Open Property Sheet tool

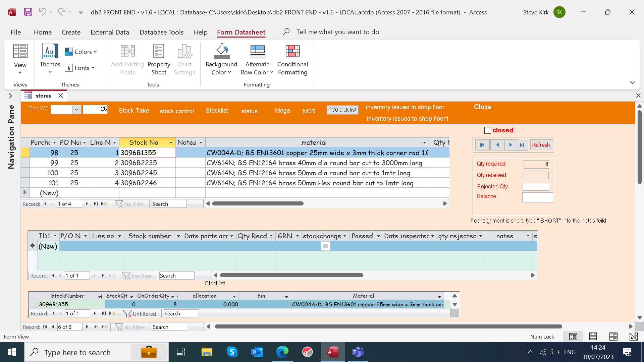click(x=159, y=60)
